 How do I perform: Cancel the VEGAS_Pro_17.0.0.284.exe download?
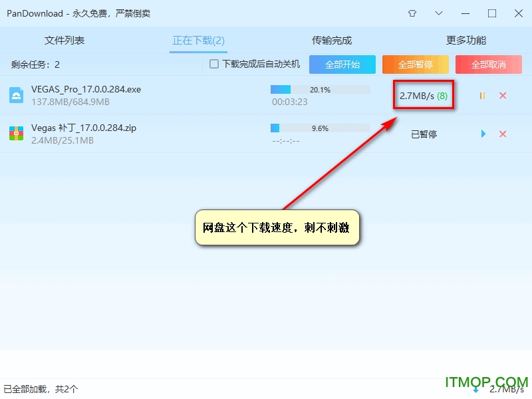(503, 96)
